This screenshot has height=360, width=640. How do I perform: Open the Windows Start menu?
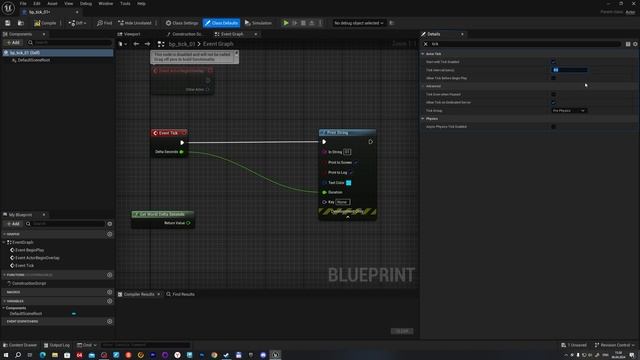(x=7, y=355)
